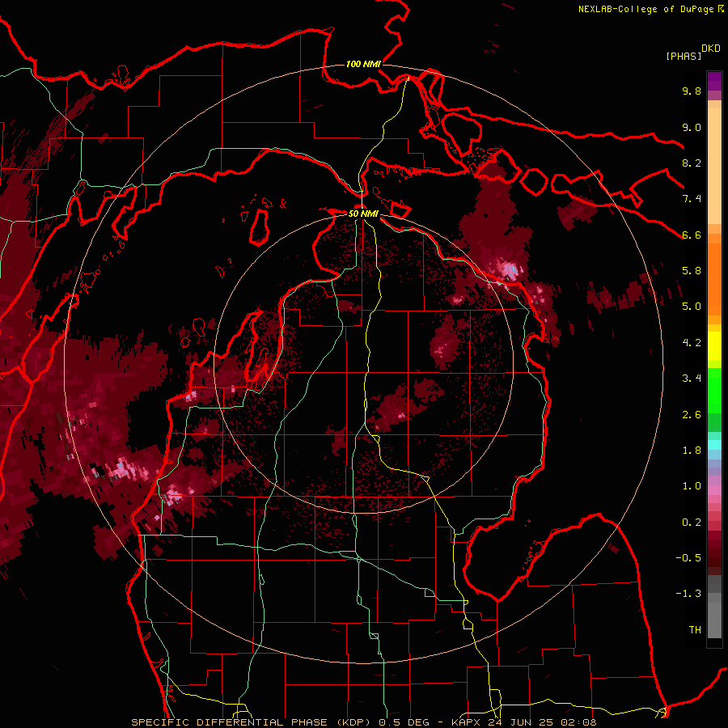Click the -1.3 value on the scale
The width and height of the screenshot is (728, 728).
(688, 594)
